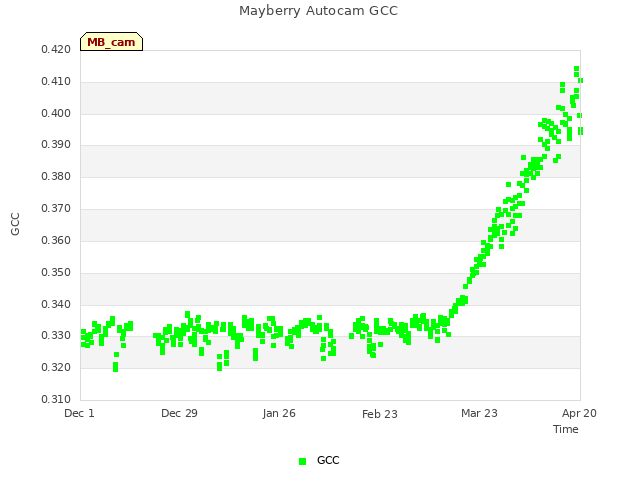This screenshot has width=640, height=480.
Task: Click the Feb 23 axis label
Action: pyautogui.click(x=380, y=414)
